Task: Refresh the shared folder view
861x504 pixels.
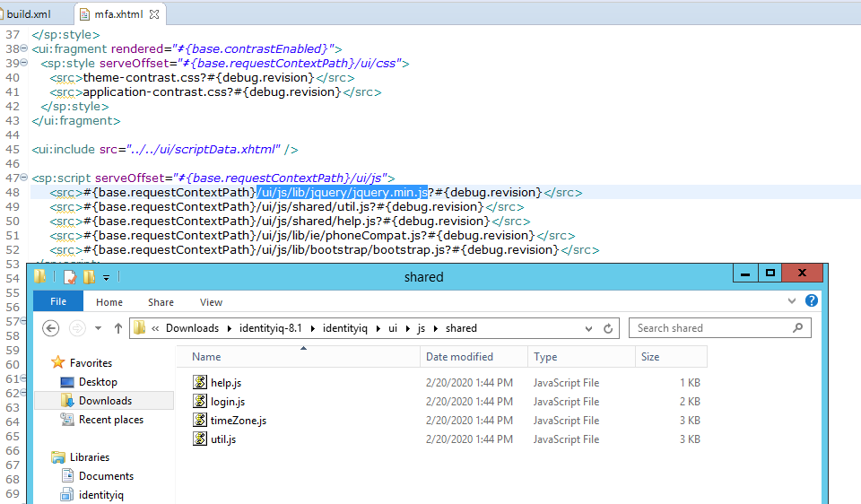Action: click(x=608, y=328)
